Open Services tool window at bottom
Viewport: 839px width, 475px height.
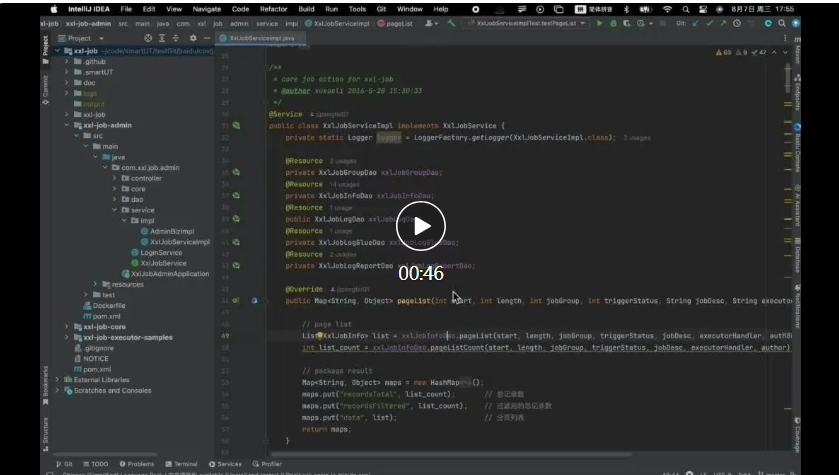click(225, 464)
